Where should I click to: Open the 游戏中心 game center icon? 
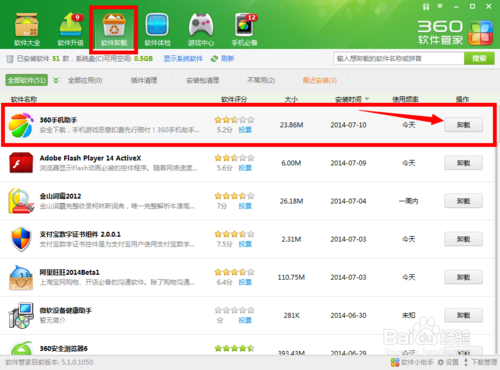[201, 29]
